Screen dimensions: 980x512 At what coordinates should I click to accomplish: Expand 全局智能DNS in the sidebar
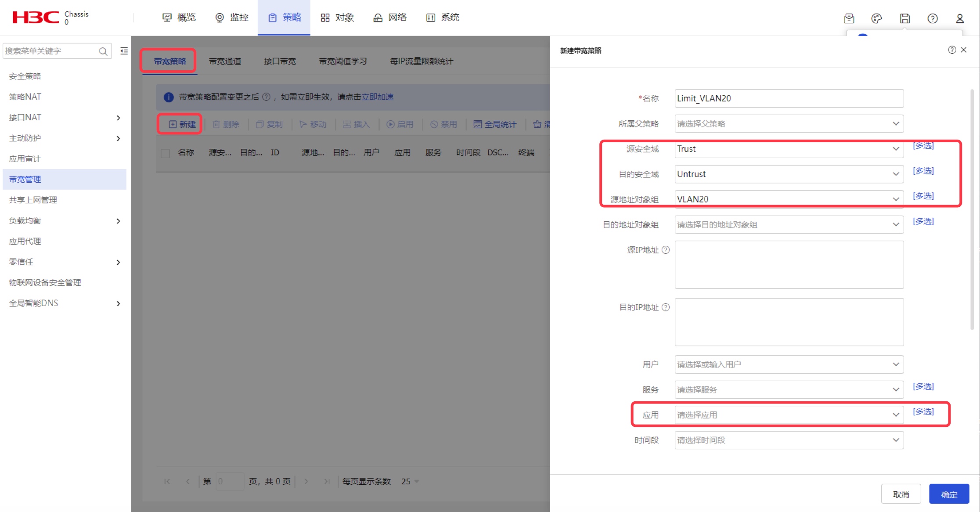(118, 303)
